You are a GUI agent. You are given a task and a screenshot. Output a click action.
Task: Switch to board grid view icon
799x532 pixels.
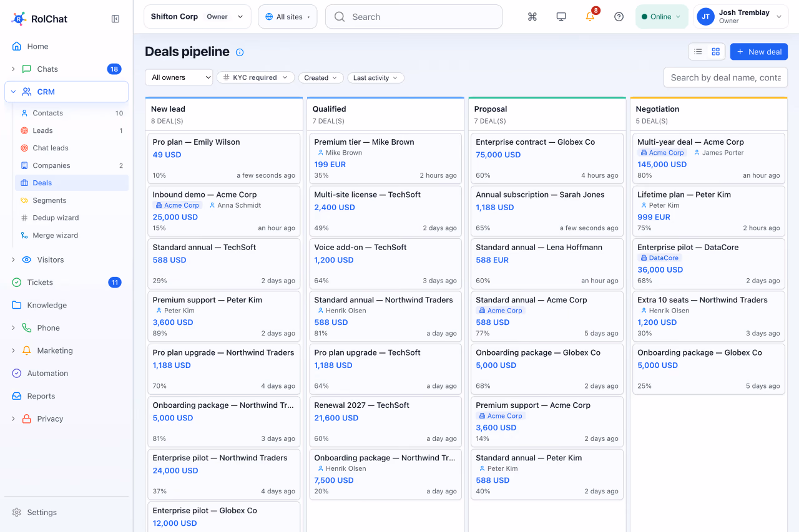[716, 52]
